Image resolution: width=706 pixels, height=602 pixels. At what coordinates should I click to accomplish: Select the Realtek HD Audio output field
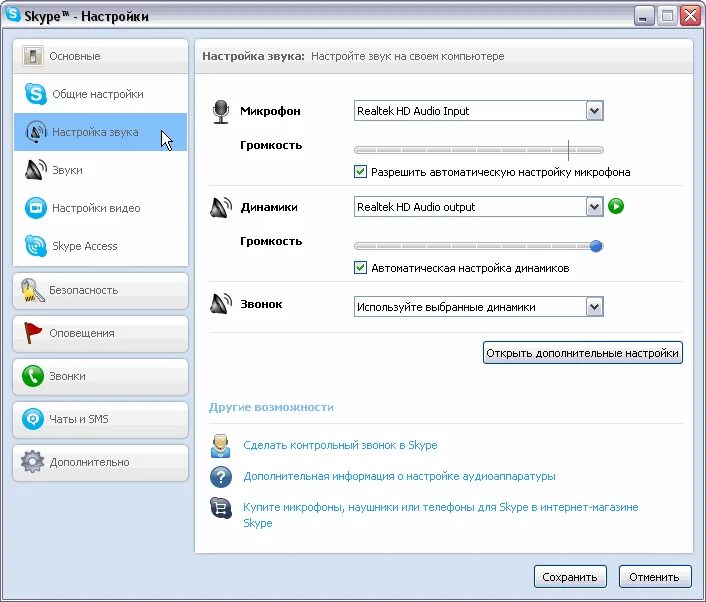(479, 207)
